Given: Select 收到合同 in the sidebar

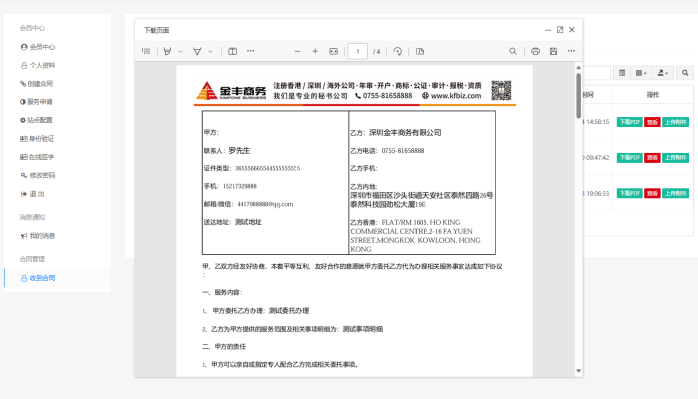Looking at the screenshot, I should pos(57,278).
